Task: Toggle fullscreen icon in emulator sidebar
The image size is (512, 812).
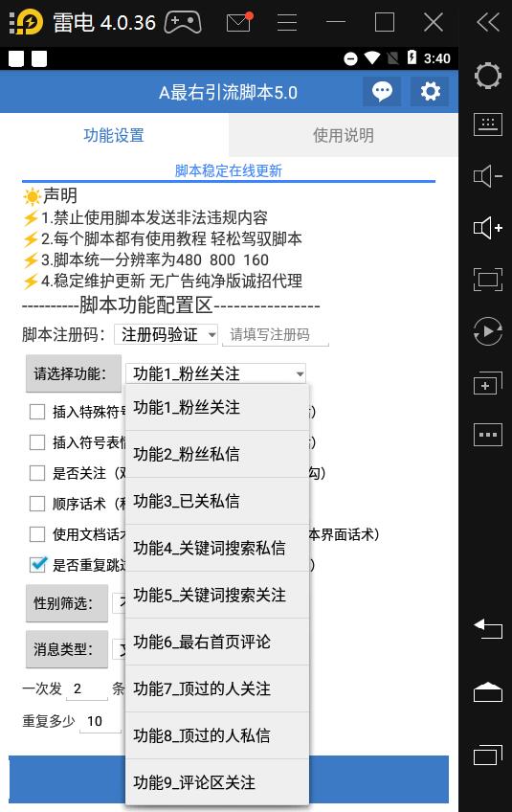Action: click(488, 280)
